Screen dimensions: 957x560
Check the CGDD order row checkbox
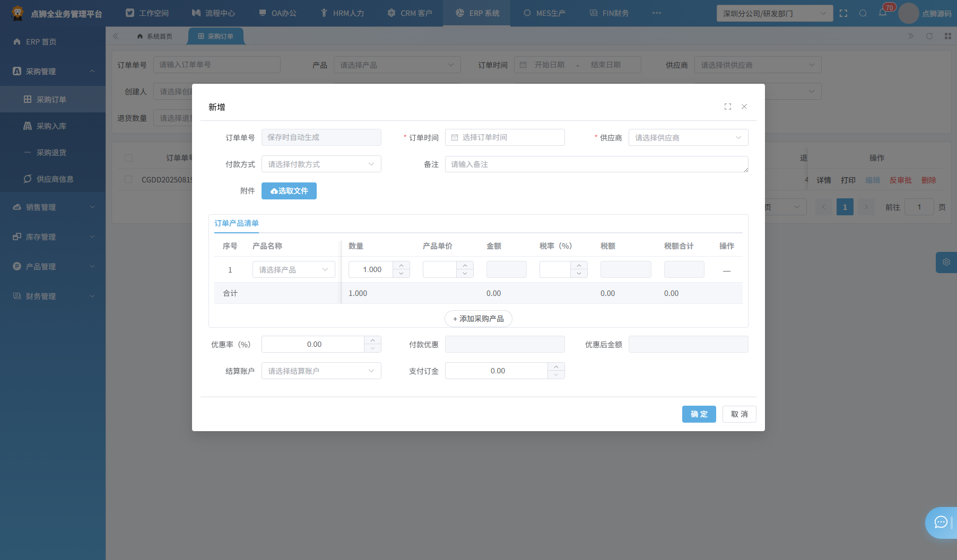(128, 180)
